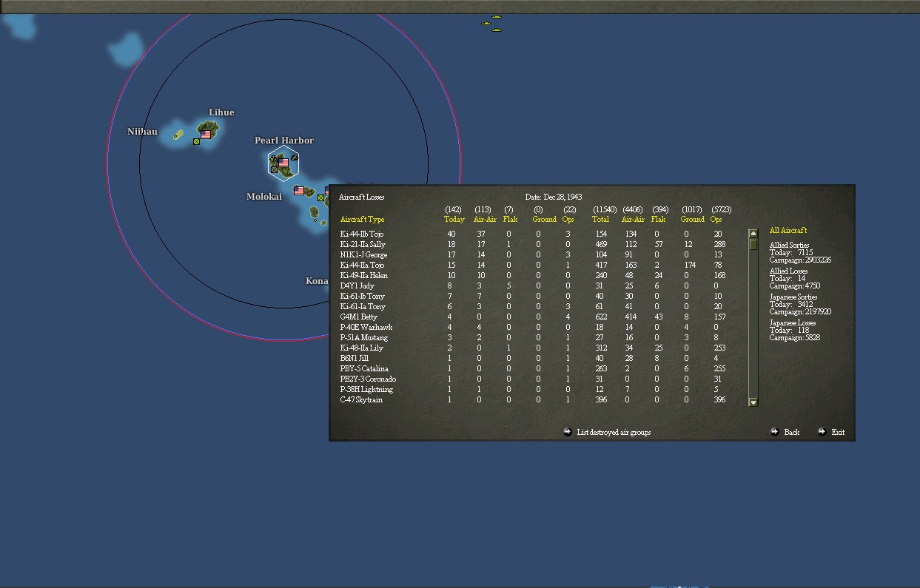Click the airfield symbol at Pearl Harbor
Viewport: 920px width, 588px height.
click(x=295, y=158)
